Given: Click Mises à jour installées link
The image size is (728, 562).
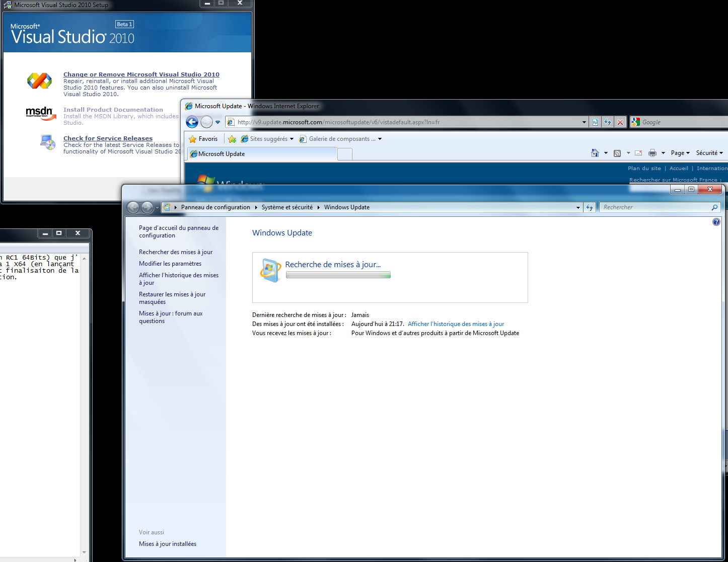Looking at the screenshot, I should [168, 544].
